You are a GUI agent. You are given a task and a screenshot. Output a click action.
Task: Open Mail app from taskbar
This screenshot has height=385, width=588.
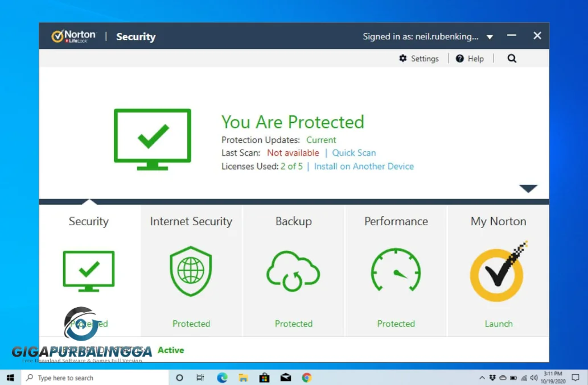286,378
